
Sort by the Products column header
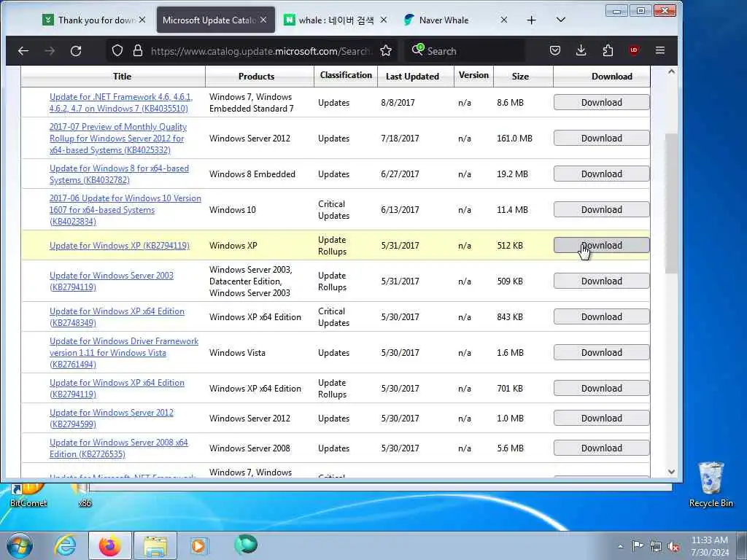256,76
